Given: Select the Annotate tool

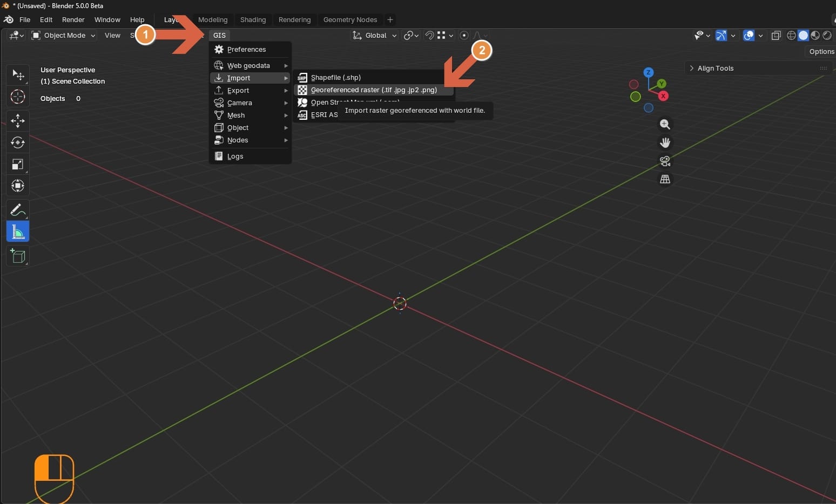Looking at the screenshot, I should 18,210.
